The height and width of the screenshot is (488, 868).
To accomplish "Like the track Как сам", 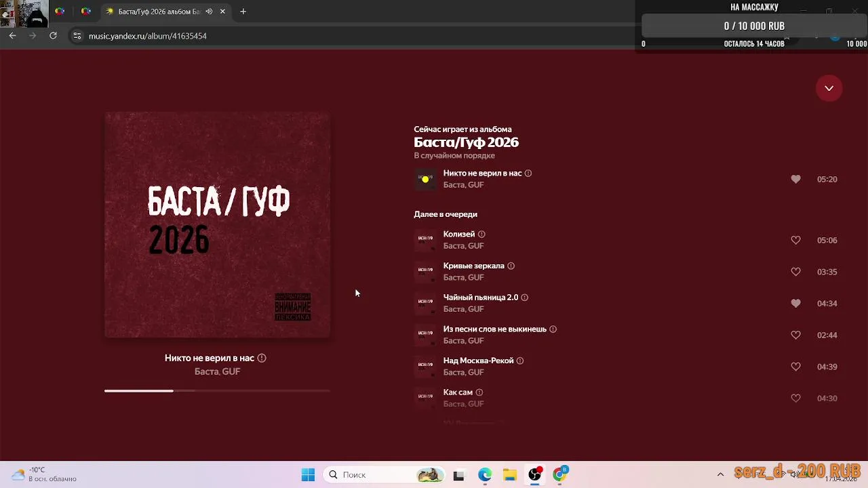I will pyautogui.click(x=795, y=398).
